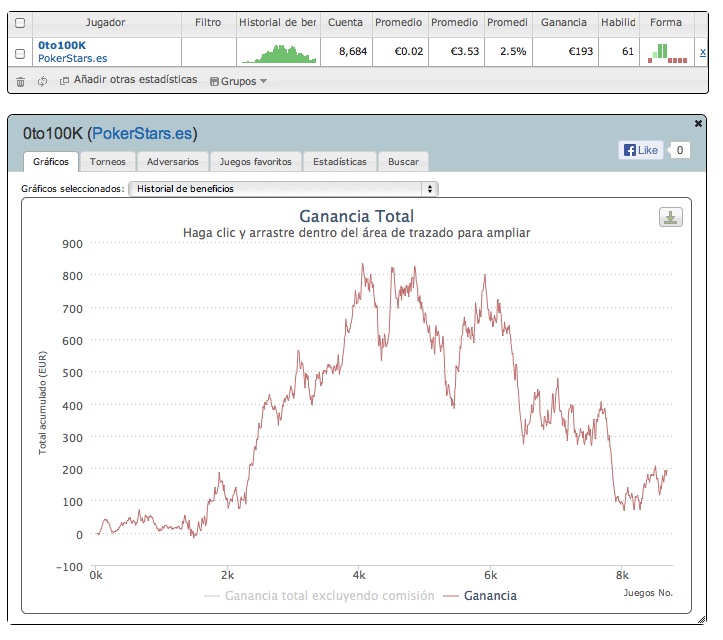The height and width of the screenshot is (640, 723).
Task: Sort by the Jugador column header
Action: pos(106,23)
